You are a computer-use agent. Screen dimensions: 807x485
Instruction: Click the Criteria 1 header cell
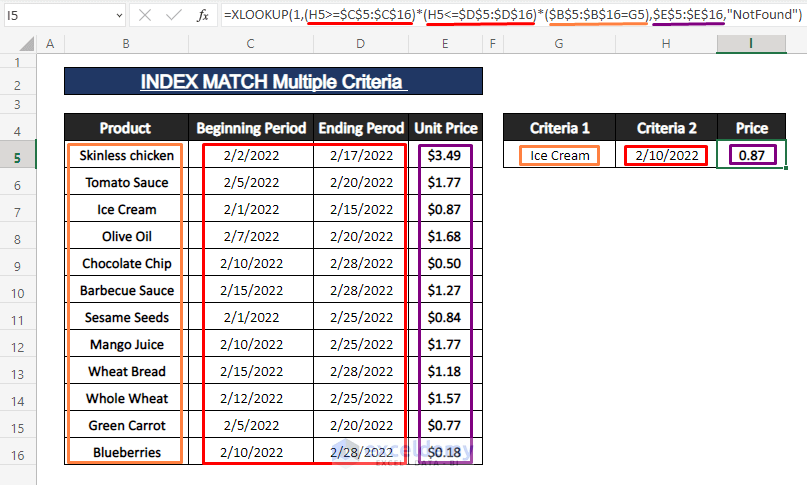click(x=559, y=128)
